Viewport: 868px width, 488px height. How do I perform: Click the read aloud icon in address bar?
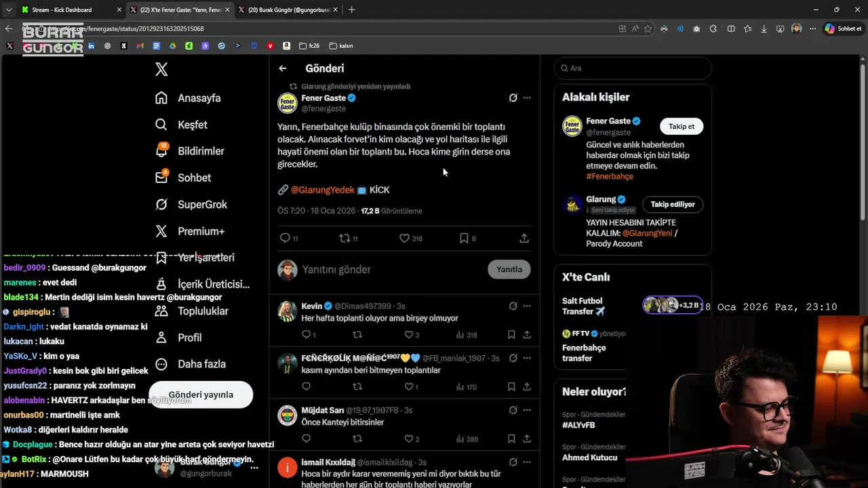coord(635,28)
